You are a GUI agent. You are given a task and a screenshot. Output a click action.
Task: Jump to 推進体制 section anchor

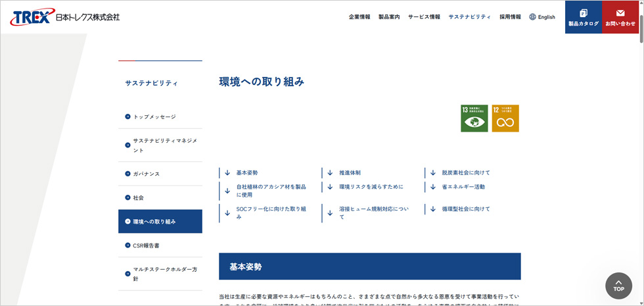(x=350, y=172)
